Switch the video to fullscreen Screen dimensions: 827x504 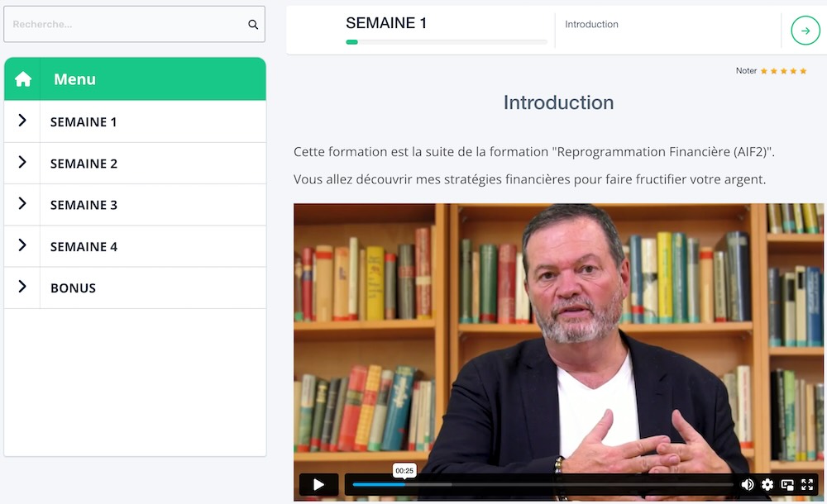click(807, 484)
